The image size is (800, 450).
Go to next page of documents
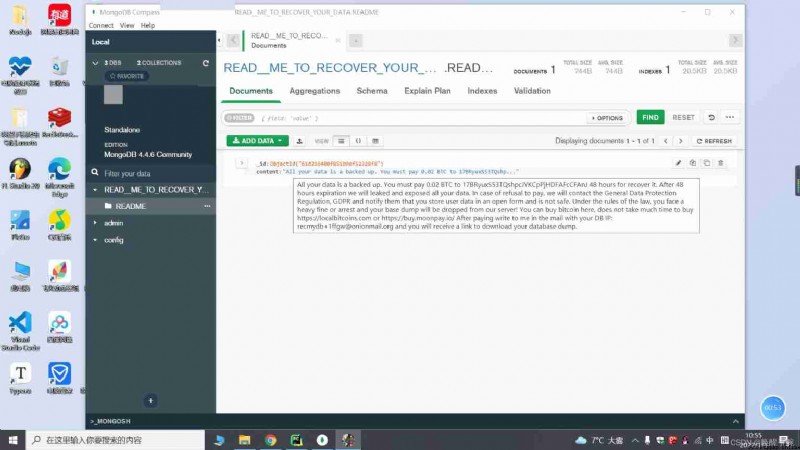coord(681,141)
